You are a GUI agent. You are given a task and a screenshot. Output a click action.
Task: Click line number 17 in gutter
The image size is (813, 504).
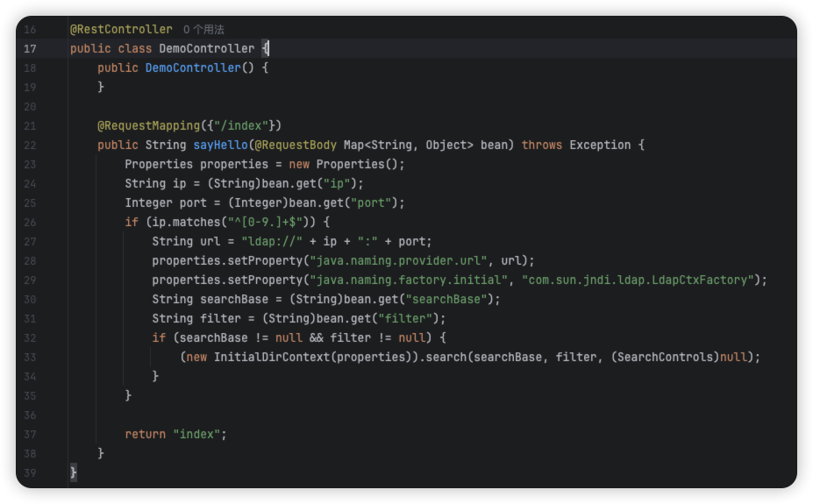point(30,49)
